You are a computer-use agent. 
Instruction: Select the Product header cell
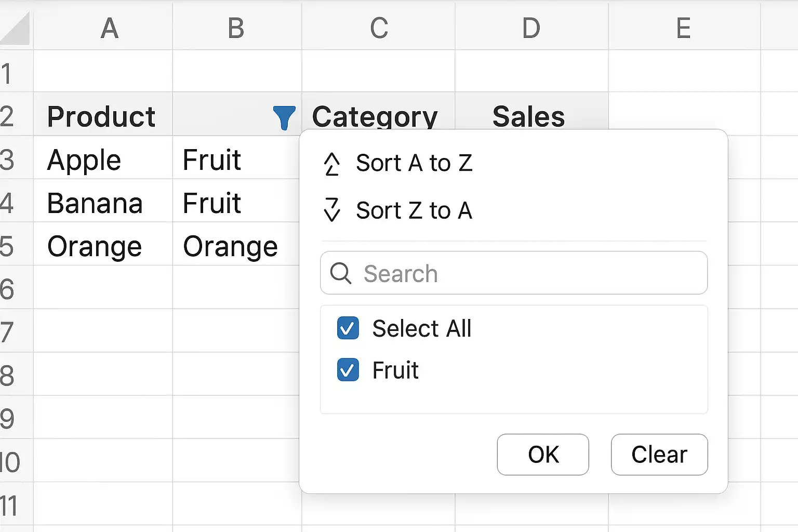103,114
